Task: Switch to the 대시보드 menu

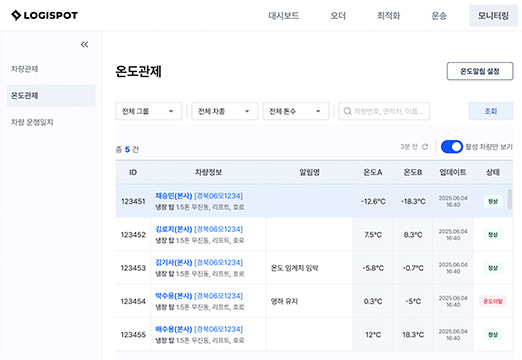Action: coord(284,16)
